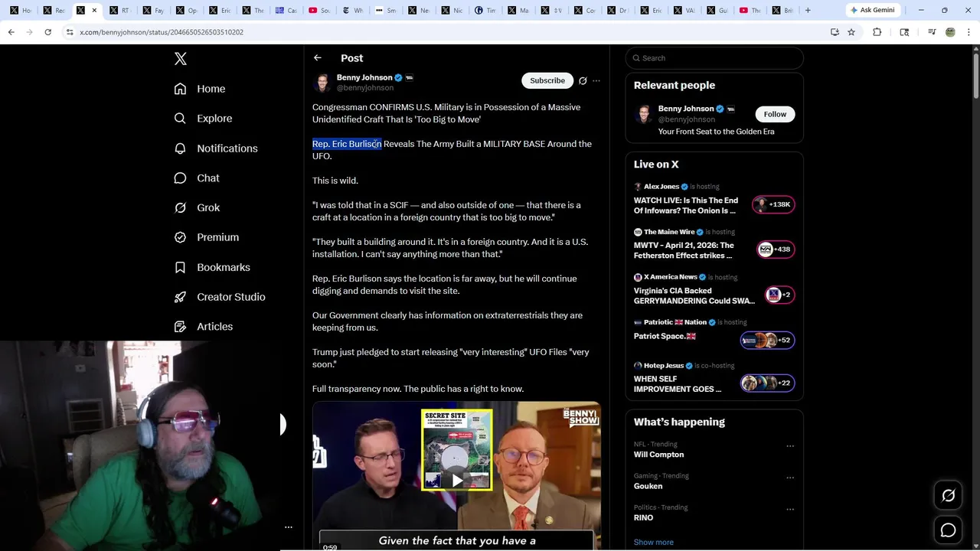The image size is (980, 551).
Task: Select the Notifications menu item
Action: tap(215, 148)
